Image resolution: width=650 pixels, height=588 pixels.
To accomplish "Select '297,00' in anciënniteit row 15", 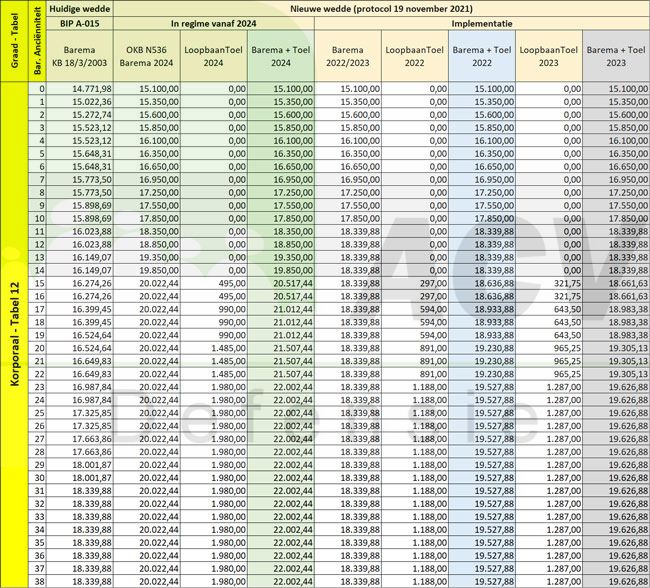I will 433,283.
